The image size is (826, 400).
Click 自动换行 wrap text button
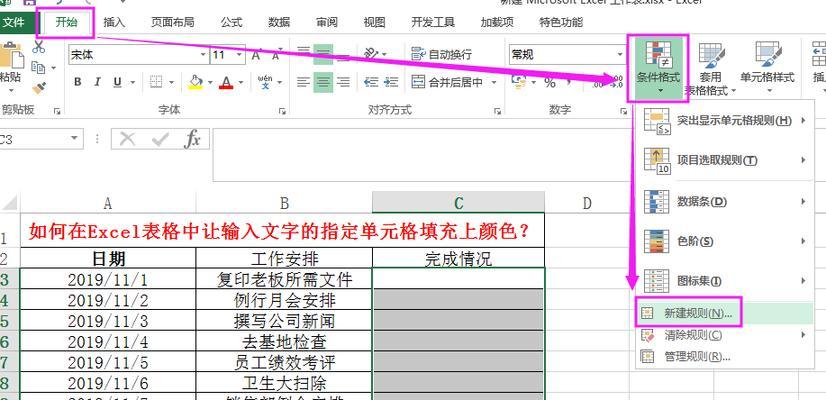click(441, 54)
